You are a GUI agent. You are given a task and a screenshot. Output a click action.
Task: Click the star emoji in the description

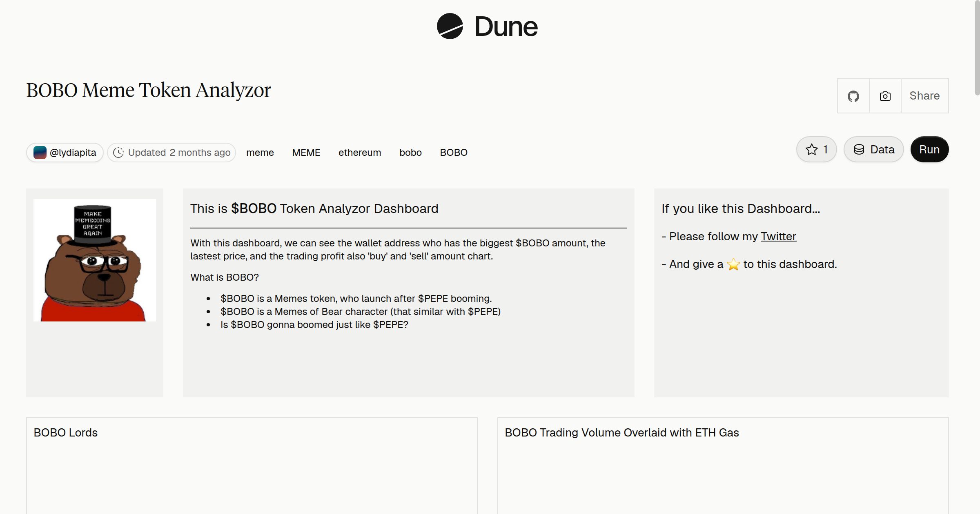(733, 264)
